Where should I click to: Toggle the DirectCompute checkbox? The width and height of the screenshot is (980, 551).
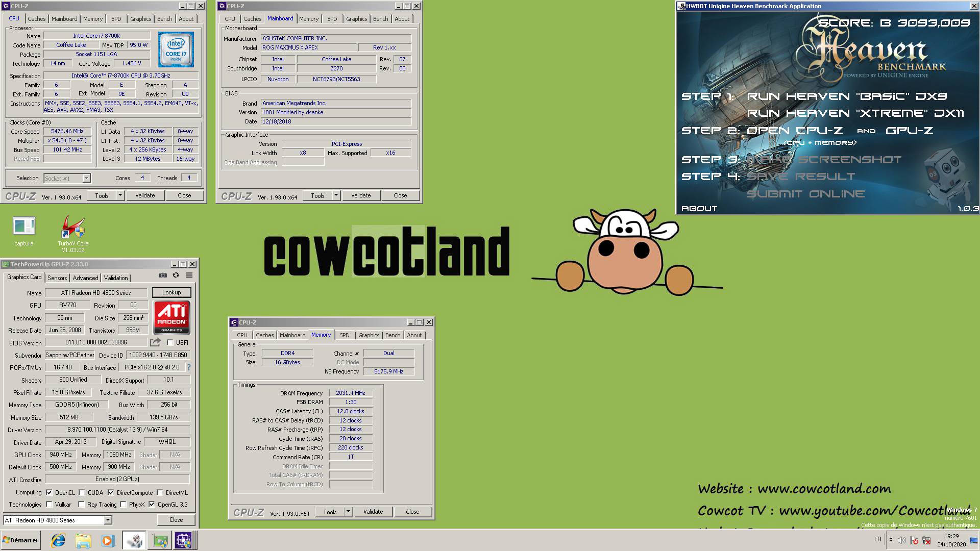(x=111, y=493)
